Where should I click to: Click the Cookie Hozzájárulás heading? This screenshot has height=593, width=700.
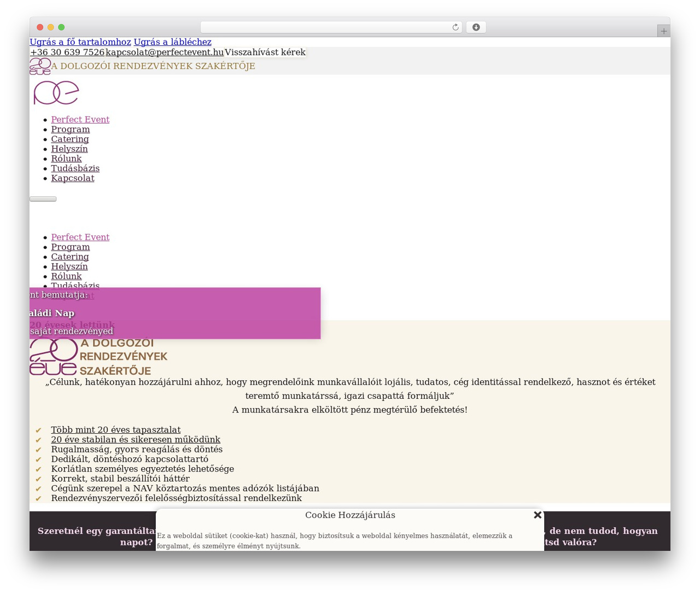point(350,515)
